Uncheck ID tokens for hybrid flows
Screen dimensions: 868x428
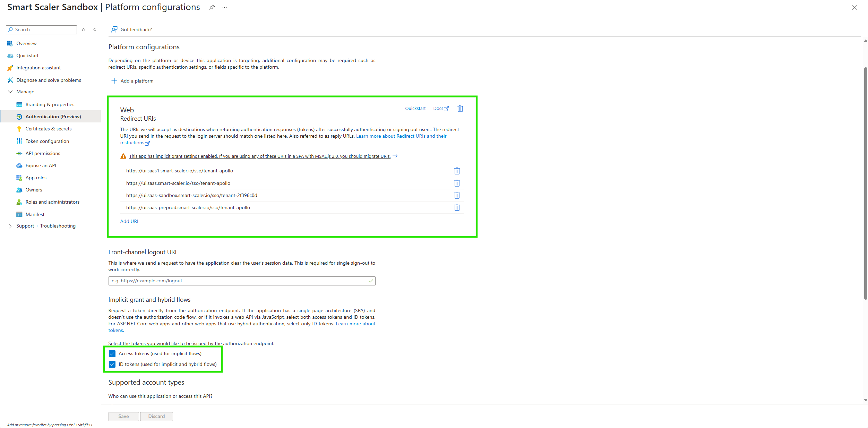(112, 364)
